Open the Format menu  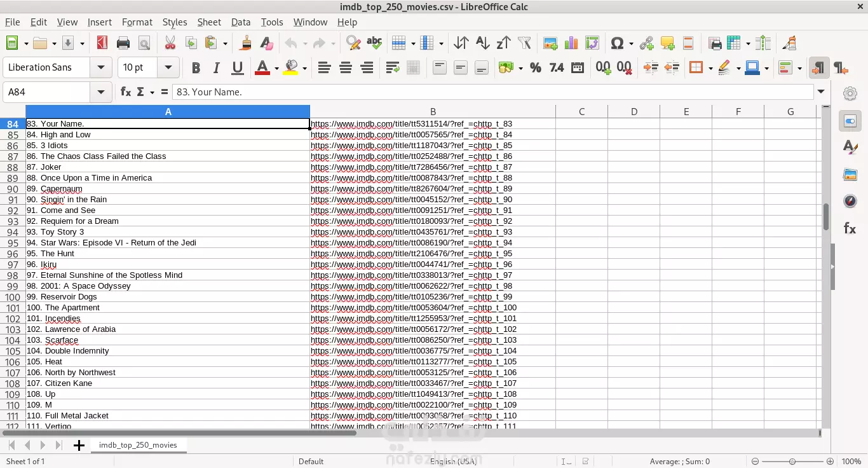(137, 22)
